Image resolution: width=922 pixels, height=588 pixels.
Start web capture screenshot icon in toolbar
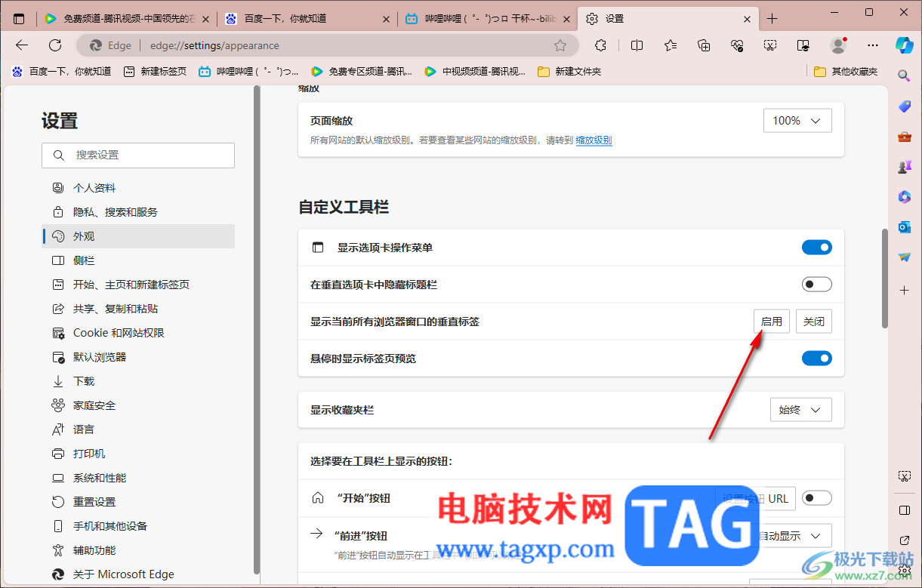pyautogui.click(x=770, y=45)
